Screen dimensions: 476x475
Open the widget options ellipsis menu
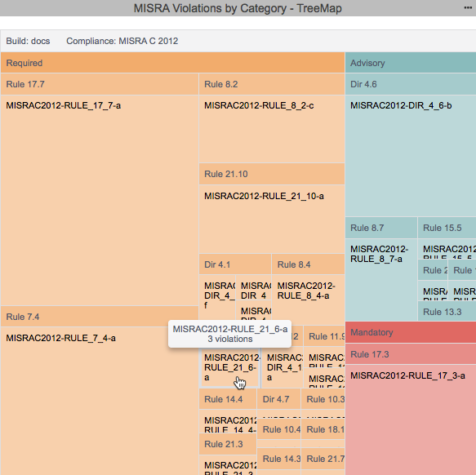tap(468, 8)
